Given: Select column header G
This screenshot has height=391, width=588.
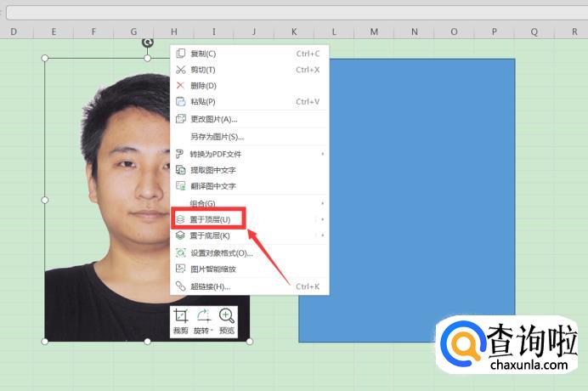Looking at the screenshot, I should pos(134,32).
